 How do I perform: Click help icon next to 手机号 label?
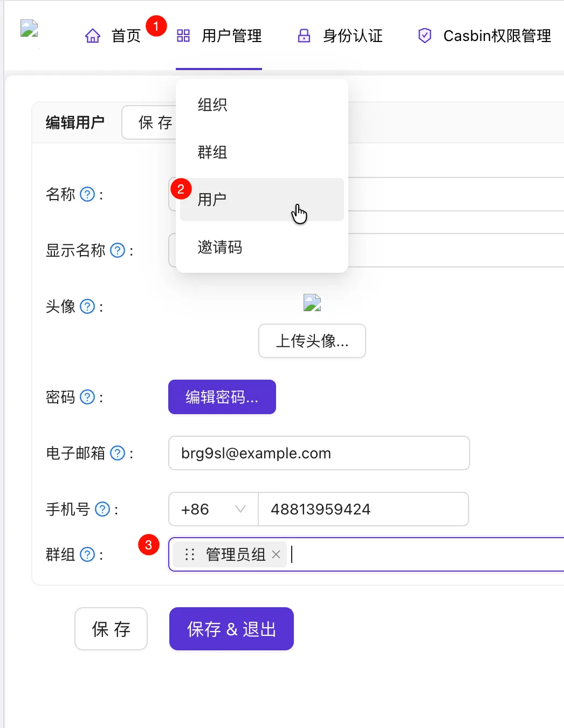tap(102, 509)
